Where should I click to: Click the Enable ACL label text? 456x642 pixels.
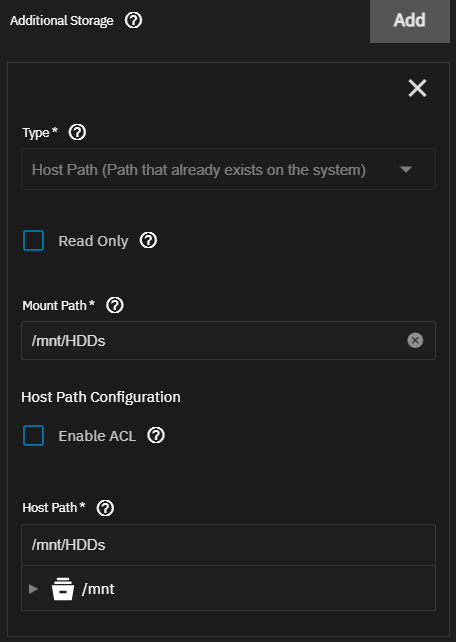click(97, 436)
